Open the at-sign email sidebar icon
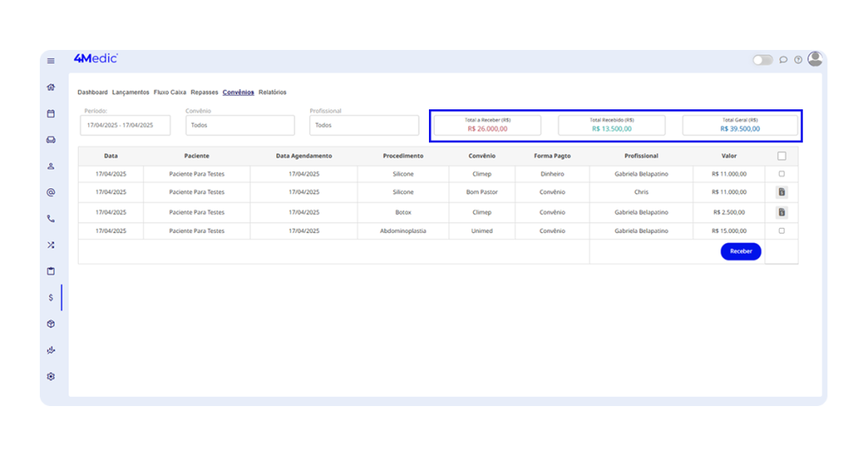Image resolution: width=868 pixels, height=456 pixels. point(51,192)
